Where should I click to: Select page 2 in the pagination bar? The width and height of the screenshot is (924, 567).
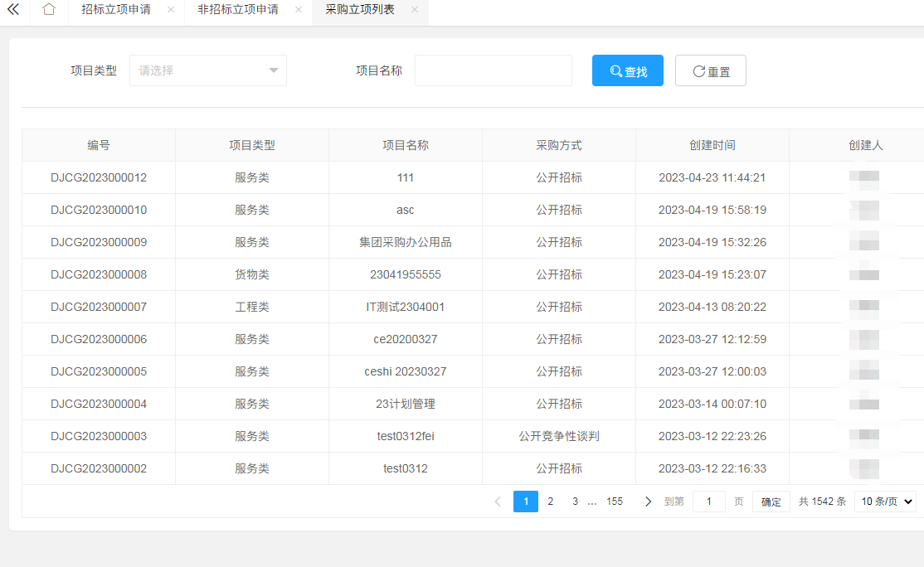(x=550, y=501)
